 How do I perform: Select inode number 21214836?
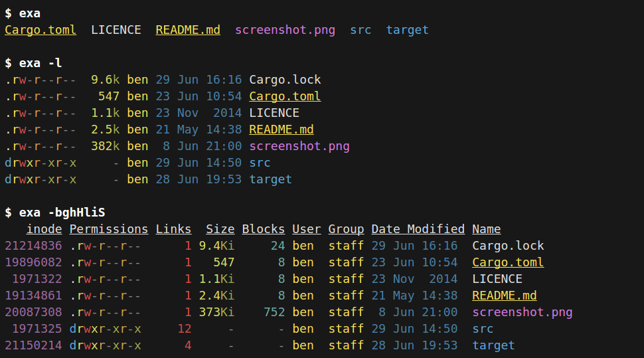[33, 246]
